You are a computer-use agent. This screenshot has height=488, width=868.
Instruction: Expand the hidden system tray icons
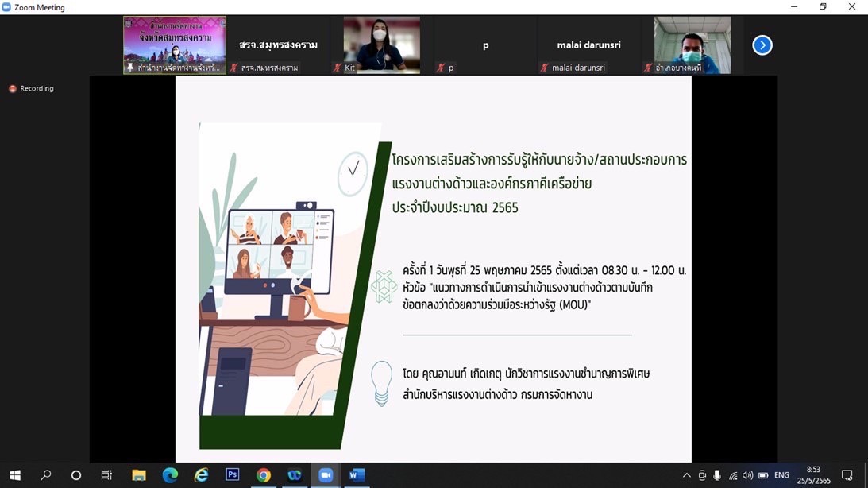(x=687, y=475)
